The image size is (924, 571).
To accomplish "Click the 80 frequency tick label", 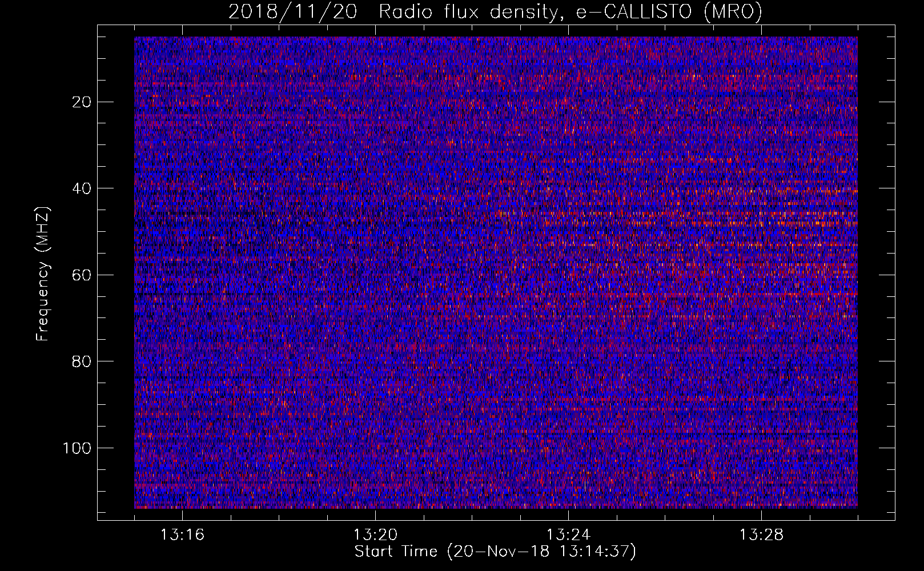I will coord(82,361).
